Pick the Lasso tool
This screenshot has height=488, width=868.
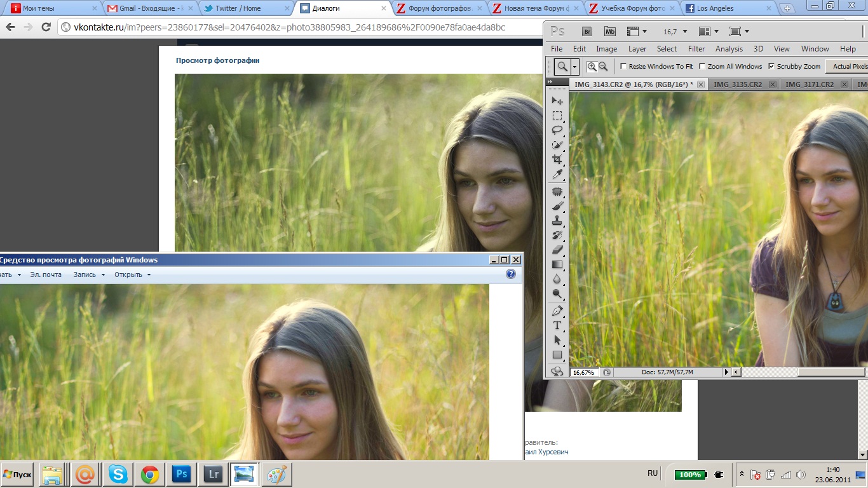pos(557,130)
